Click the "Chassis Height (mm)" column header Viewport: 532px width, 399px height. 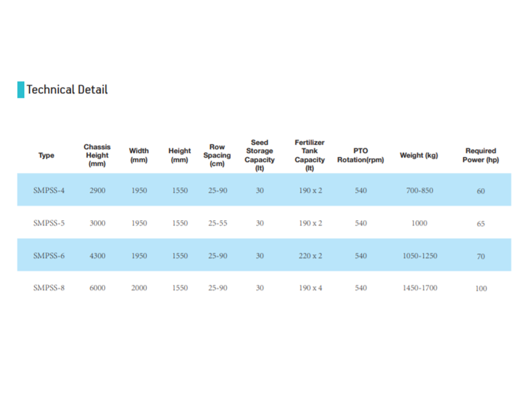coord(97,156)
